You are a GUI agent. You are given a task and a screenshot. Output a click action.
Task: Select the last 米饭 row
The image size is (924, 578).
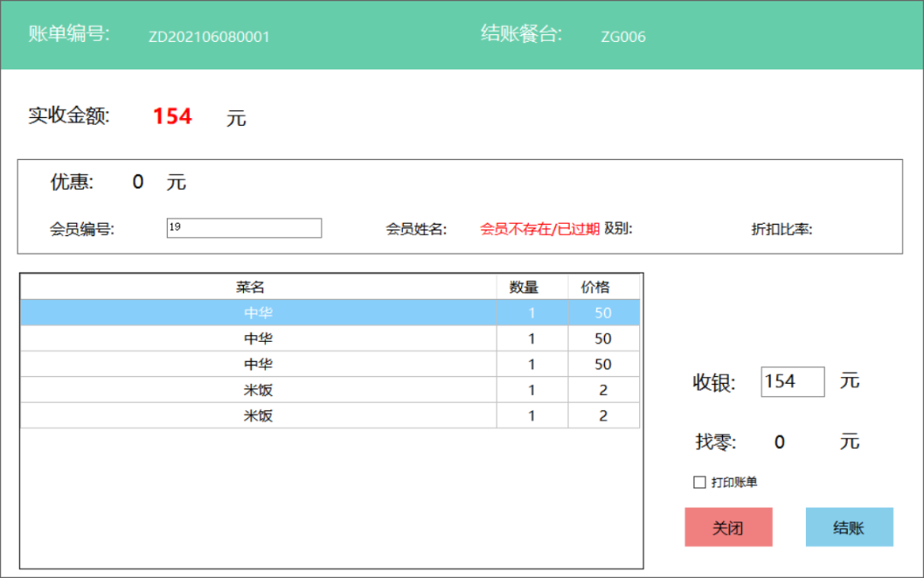click(x=258, y=416)
